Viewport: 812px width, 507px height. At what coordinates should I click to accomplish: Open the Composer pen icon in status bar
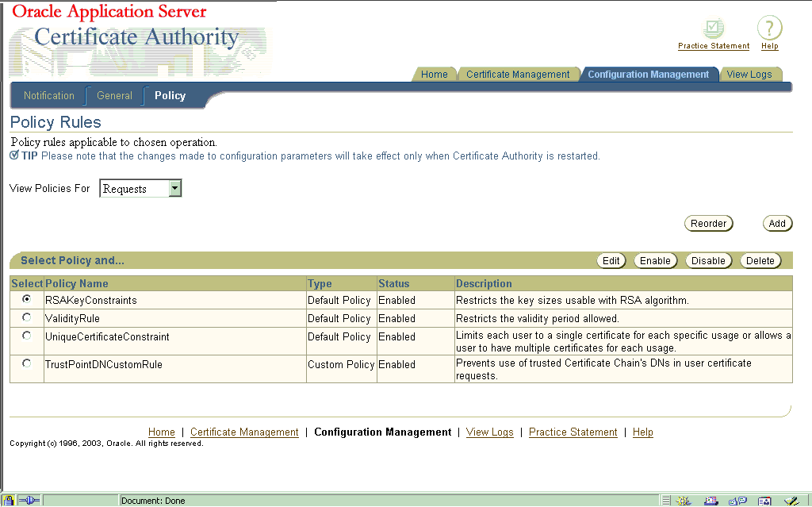(792, 501)
